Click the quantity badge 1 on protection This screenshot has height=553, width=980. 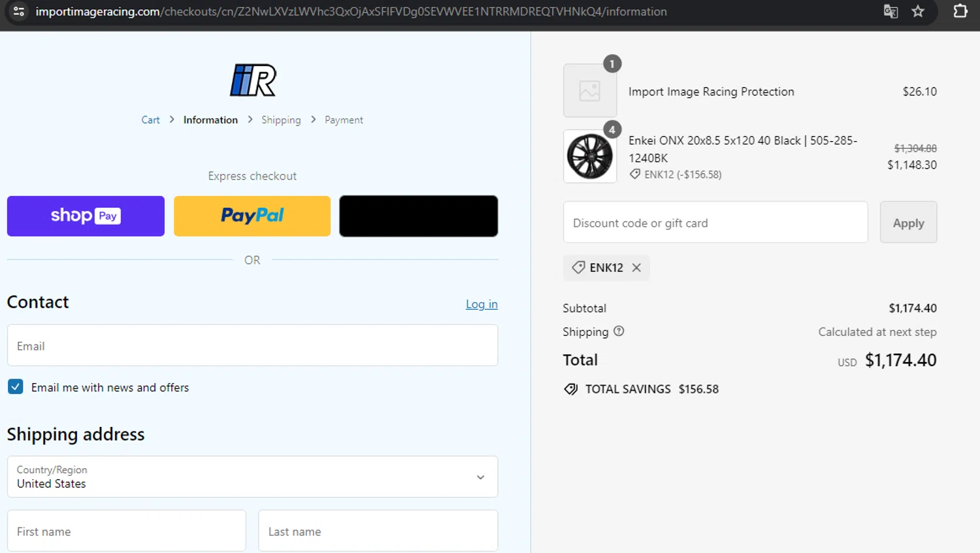point(612,63)
